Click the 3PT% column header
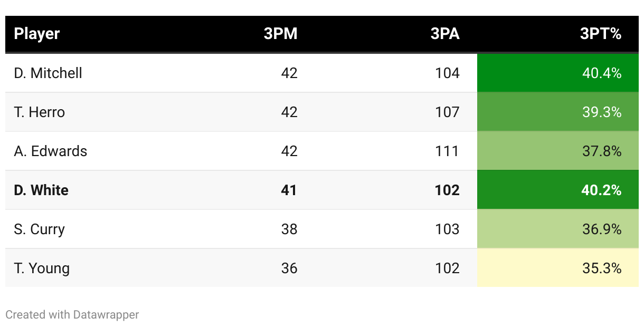 (x=601, y=34)
